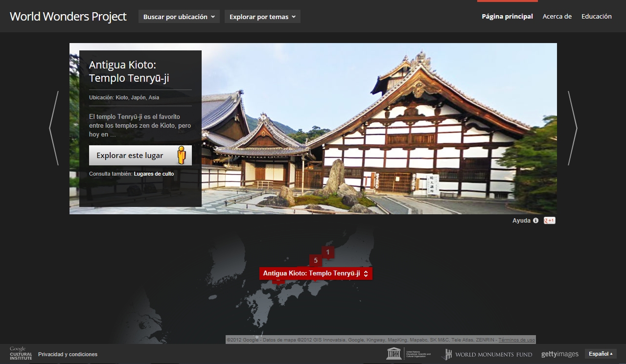Follow the Lugares de culto link
This screenshot has width=626, height=364.
154,174
